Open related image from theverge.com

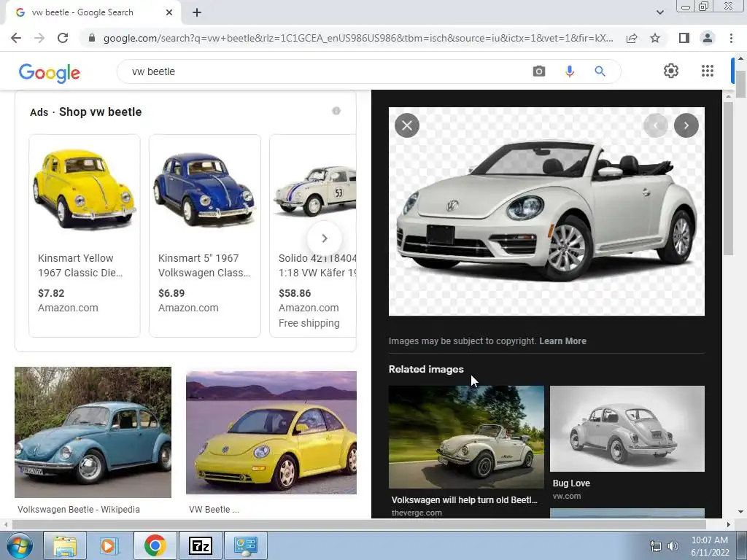(x=466, y=437)
